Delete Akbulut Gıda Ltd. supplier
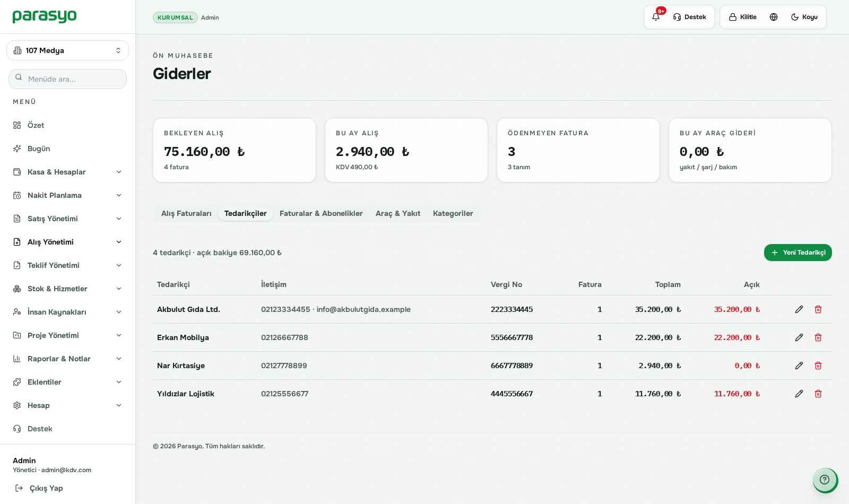Viewport: 849px width, 504px height. tap(818, 309)
